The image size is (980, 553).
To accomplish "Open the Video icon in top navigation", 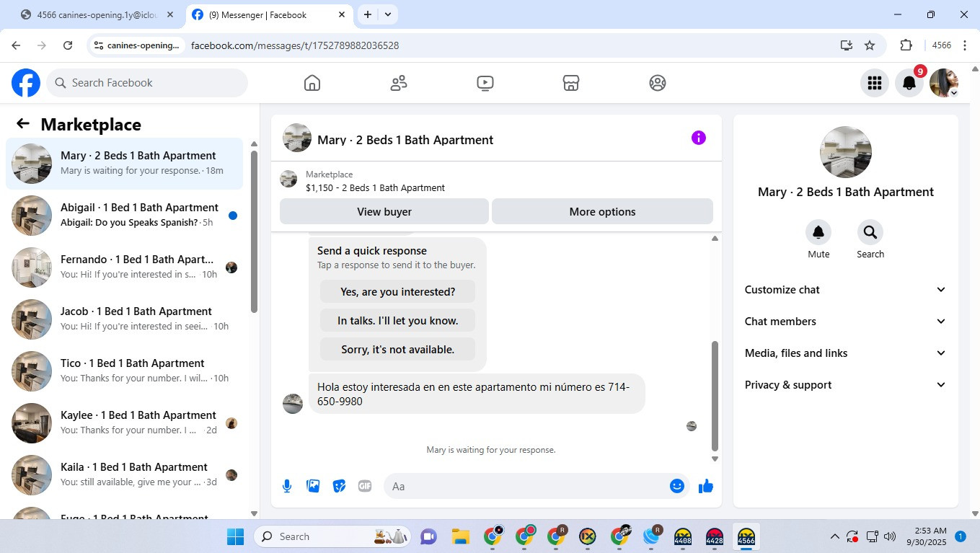I will [485, 83].
